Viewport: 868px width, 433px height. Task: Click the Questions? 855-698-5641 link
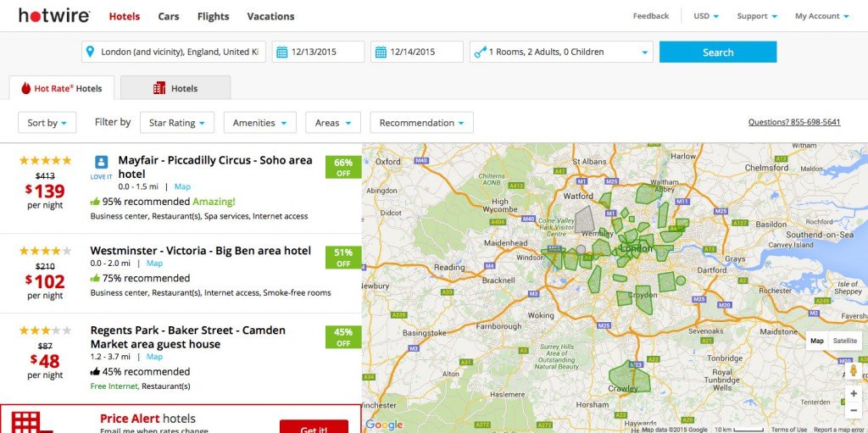point(793,122)
